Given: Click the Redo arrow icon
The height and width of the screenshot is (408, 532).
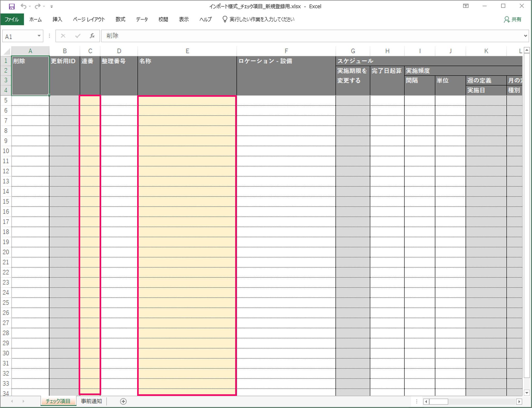Looking at the screenshot, I should (38, 6).
